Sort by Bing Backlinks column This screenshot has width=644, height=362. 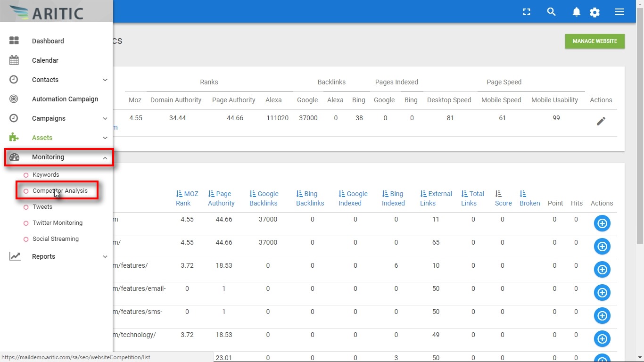click(x=310, y=198)
